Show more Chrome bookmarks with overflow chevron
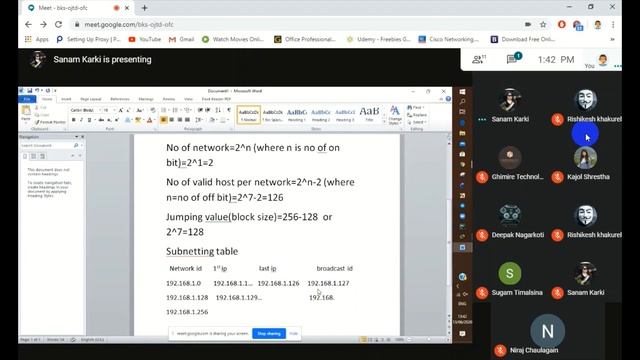640x360 pixels. (612, 39)
